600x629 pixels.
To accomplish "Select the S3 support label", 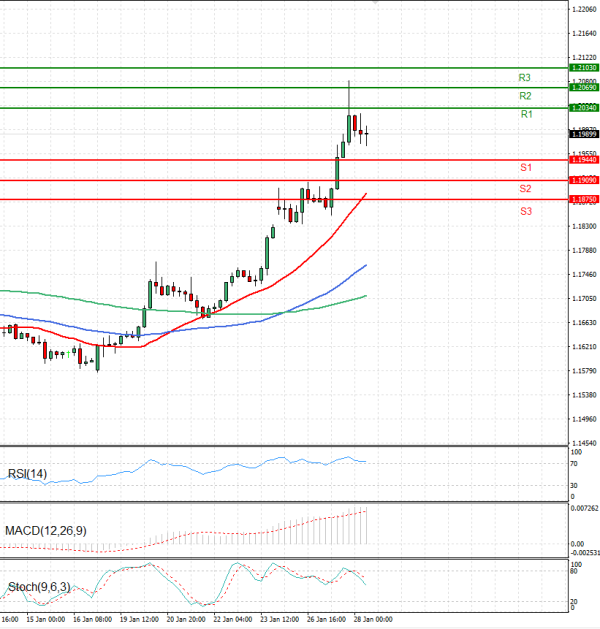I will [525, 211].
